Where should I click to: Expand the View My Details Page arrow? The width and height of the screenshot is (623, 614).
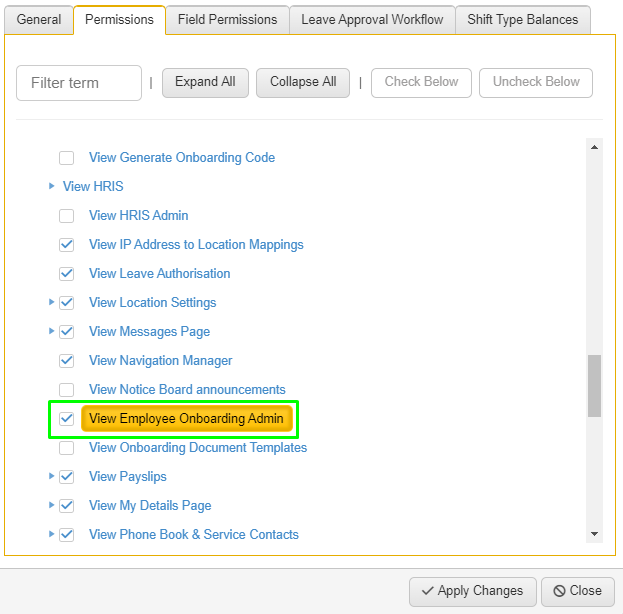[51, 505]
